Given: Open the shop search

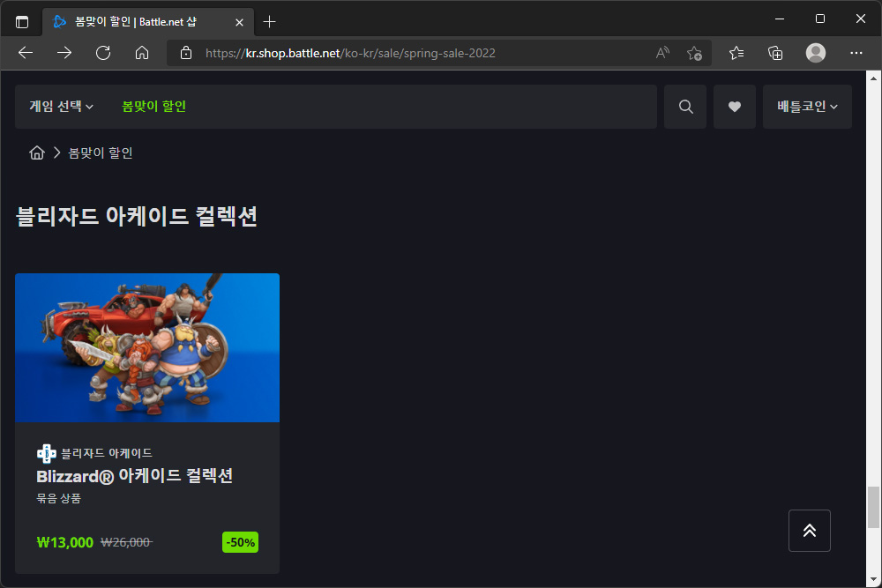Looking at the screenshot, I should (x=685, y=107).
